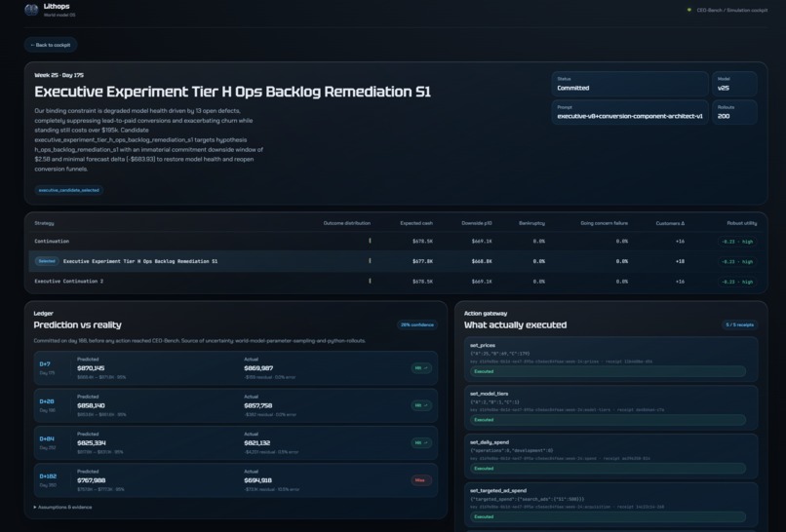Click the Executed bar under set_model_tiers
786x532 pixels.
pyautogui.click(x=608, y=420)
